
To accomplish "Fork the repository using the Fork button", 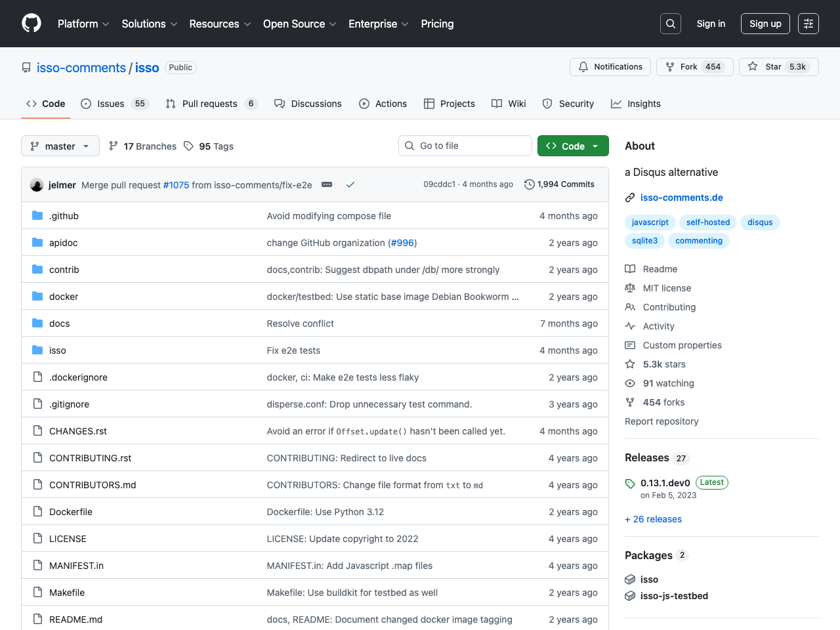I will [694, 67].
